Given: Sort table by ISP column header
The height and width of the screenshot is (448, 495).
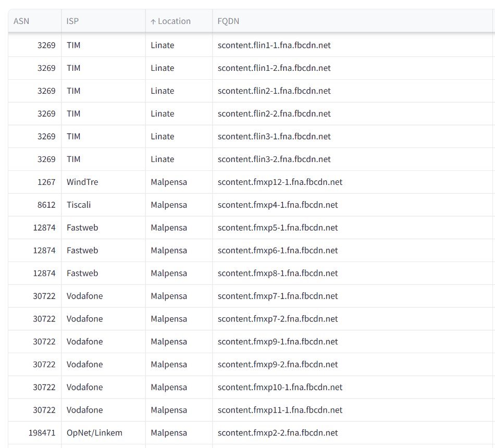Looking at the screenshot, I should (x=72, y=21).
